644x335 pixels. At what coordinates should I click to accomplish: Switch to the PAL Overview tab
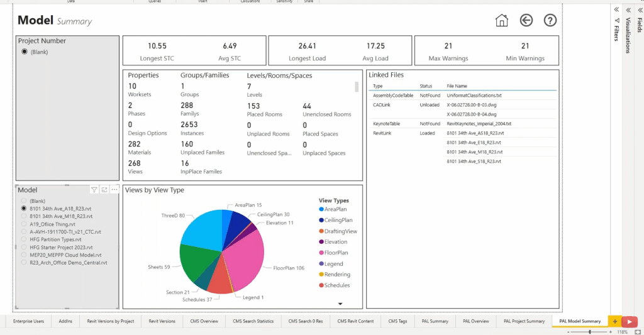tap(475, 321)
